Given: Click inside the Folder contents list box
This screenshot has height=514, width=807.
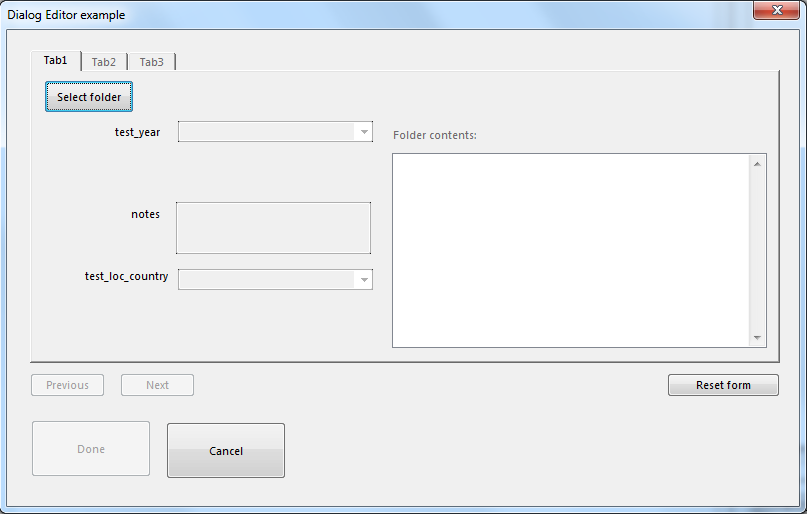Looking at the screenshot, I should tap(570, 250).
